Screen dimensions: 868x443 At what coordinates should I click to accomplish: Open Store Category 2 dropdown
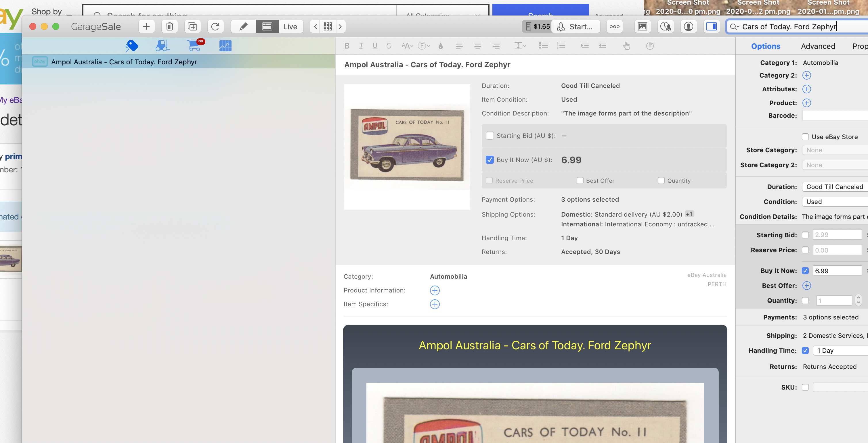pos(835,165)
